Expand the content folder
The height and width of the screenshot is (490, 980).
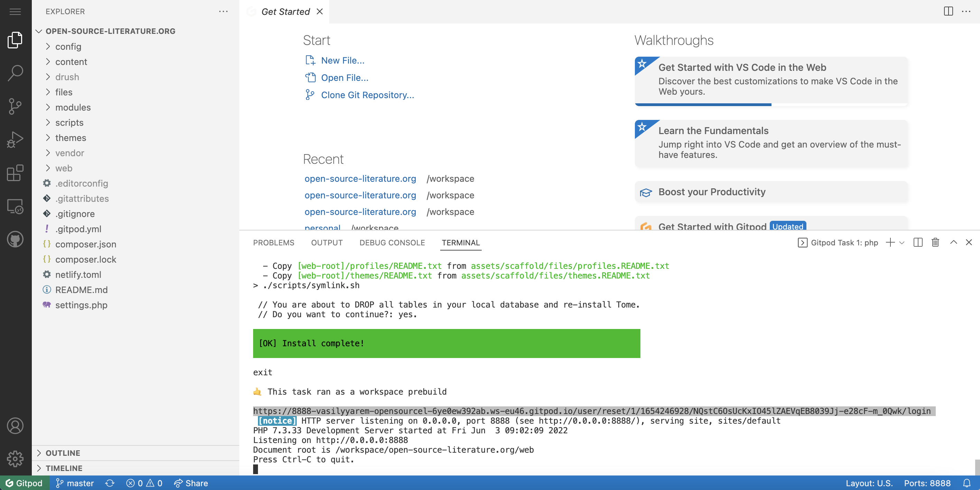point(136,62)
